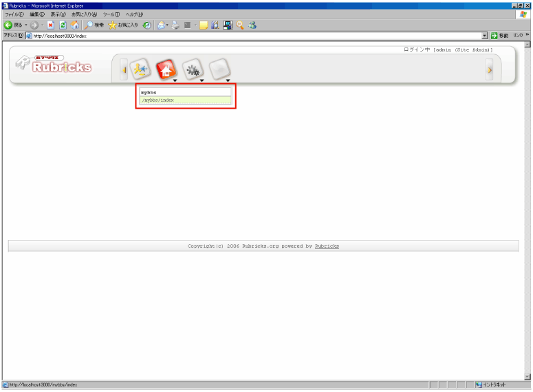Open the Favorites star button
This screenshot has height=392, width=533.
coord(123,25)
